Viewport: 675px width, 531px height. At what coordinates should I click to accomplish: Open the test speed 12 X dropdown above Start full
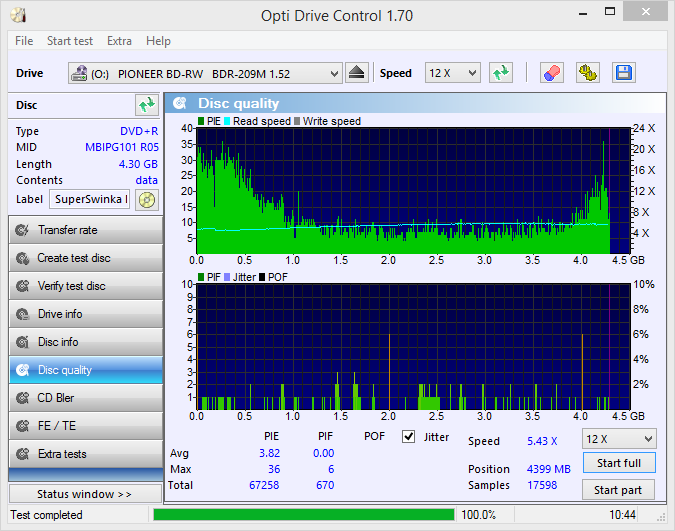click(x=619, y=439)
